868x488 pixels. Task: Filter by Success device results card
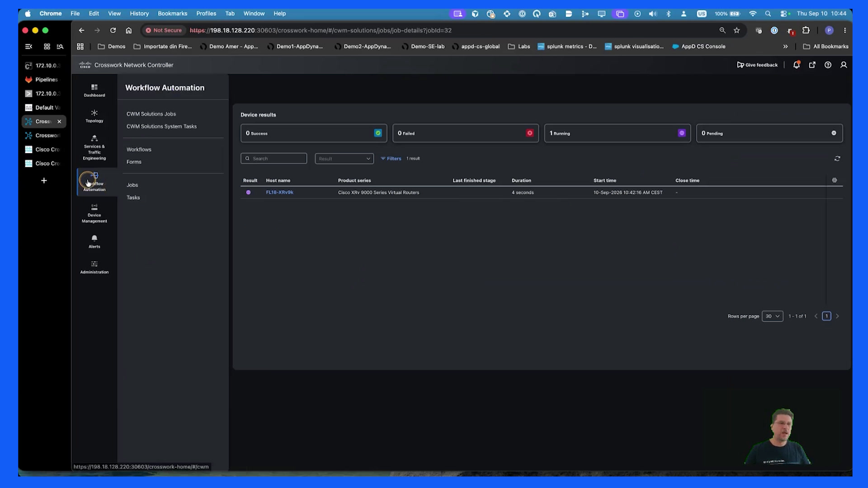coord(314,133)
